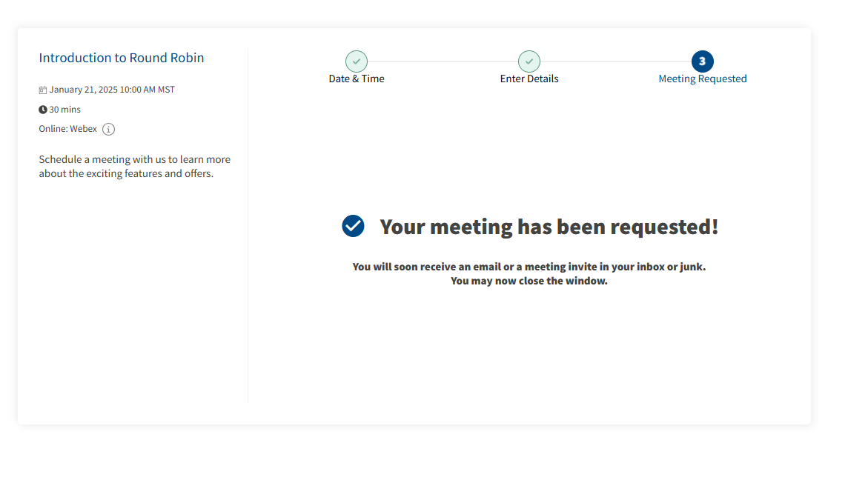Screen dimensions: 868x480
Task: Go to the Enter Details step label
Action: [529, 79]
